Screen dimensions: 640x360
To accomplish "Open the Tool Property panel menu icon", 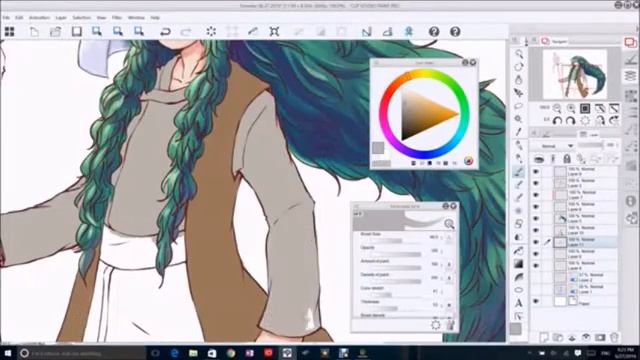I will (x=357, y=207).
